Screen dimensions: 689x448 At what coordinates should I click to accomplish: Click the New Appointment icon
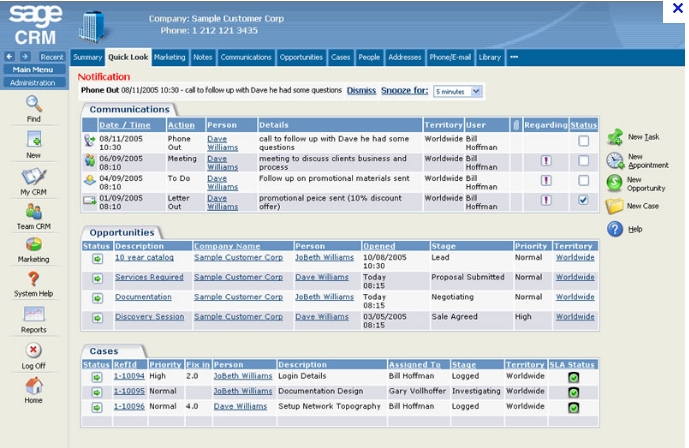point(616,160)
